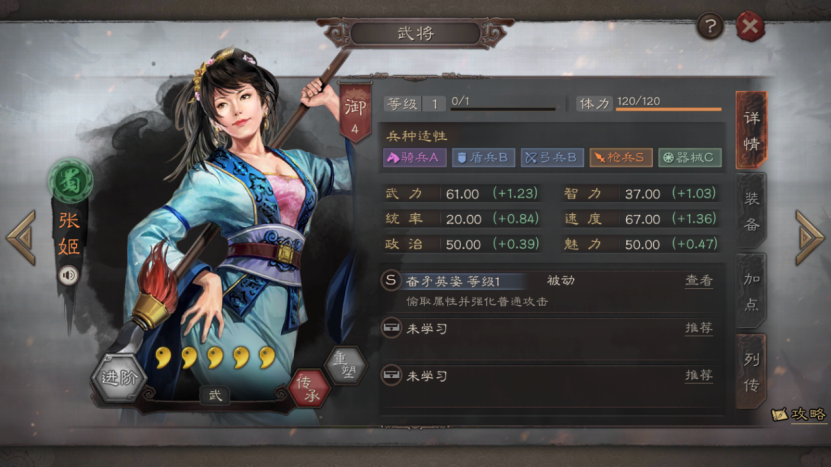Go to next general with right arrow

pos(809,237)
